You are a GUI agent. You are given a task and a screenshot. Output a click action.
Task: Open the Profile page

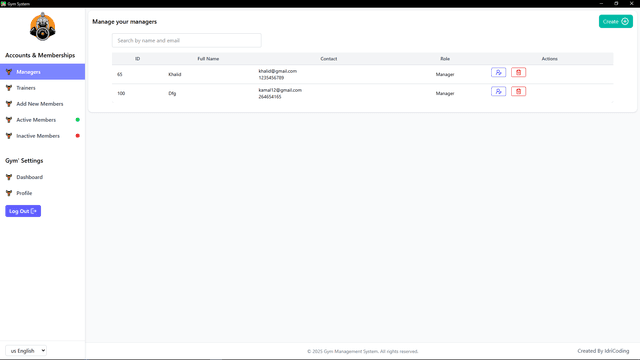coord(42,193)
